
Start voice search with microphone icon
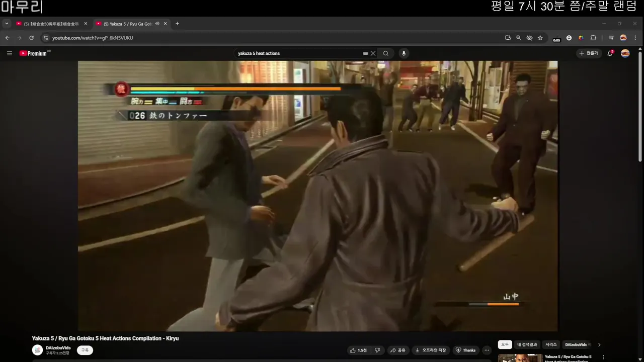pos(403,53)
